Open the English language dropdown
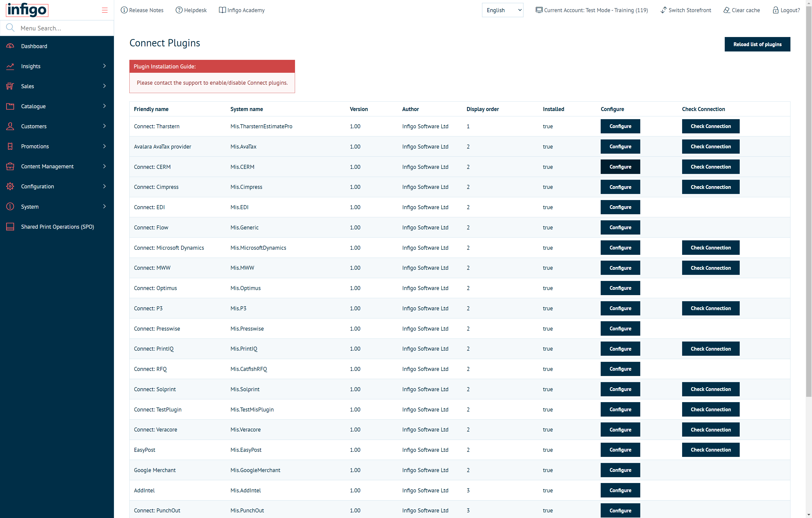The width and height of the screenshot is (812, 518). [503, 10]
